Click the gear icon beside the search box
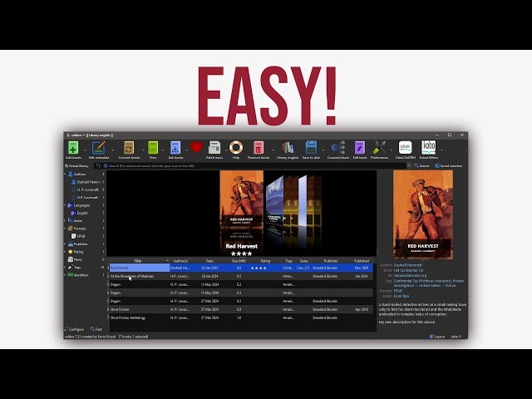The image size is (532, 399). coord(106,166)
